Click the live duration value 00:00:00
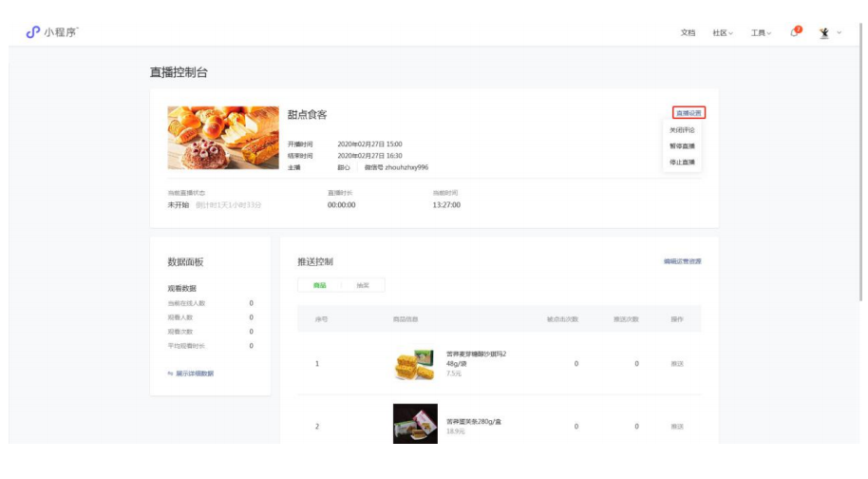This screenshot has height=479, width=868. (x=342, y=205)
